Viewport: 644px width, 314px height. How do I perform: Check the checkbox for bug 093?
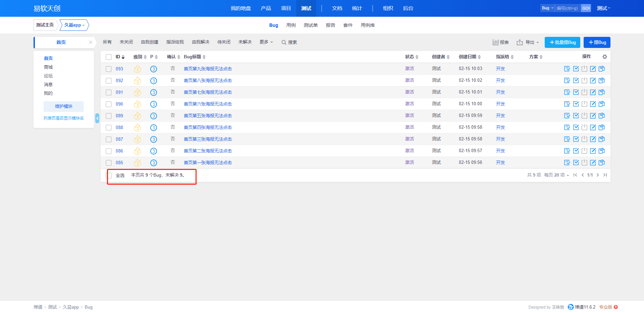[109, 69]
